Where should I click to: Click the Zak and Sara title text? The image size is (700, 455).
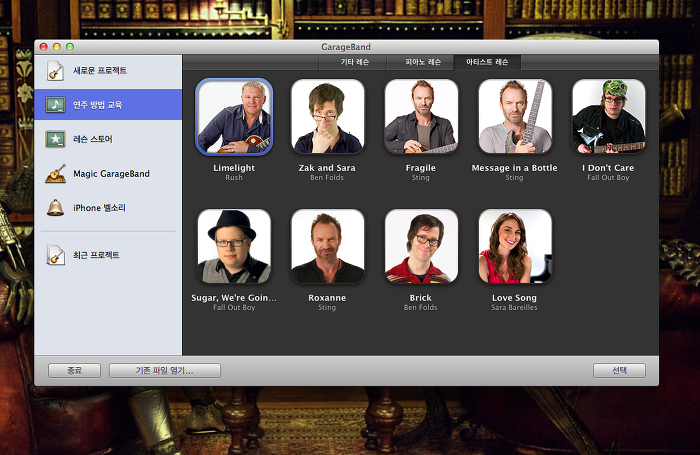(327, 168)
